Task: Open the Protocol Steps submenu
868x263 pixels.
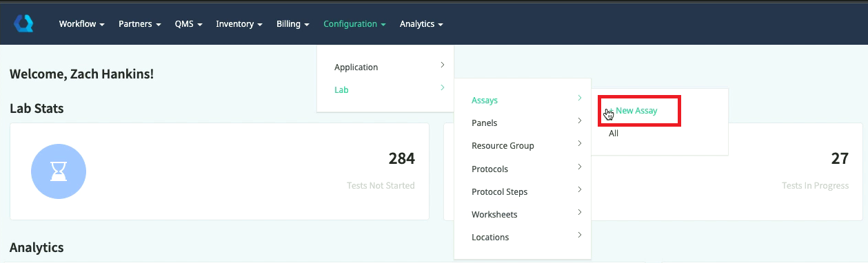Action: 523,191
